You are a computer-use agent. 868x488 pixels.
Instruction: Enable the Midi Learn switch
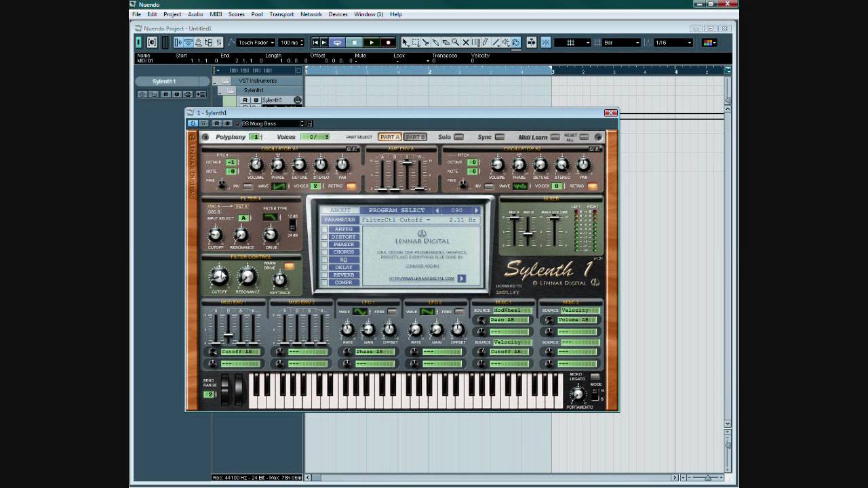pos(555,137)
